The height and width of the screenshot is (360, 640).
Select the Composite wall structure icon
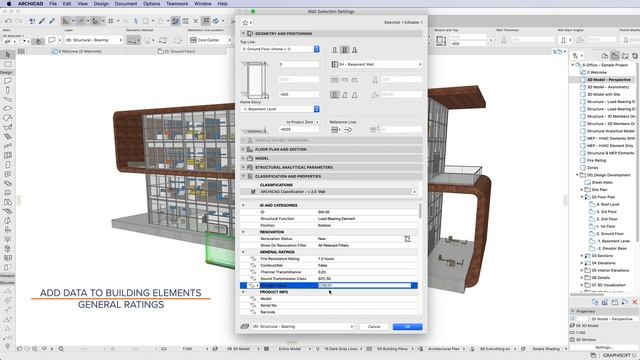(344, 50)
